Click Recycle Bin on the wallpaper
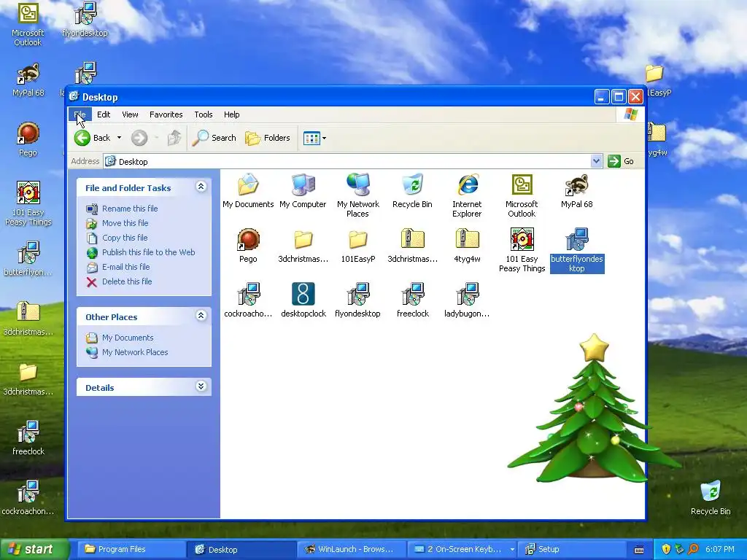 pyautogui.click(x=711, y=497)
